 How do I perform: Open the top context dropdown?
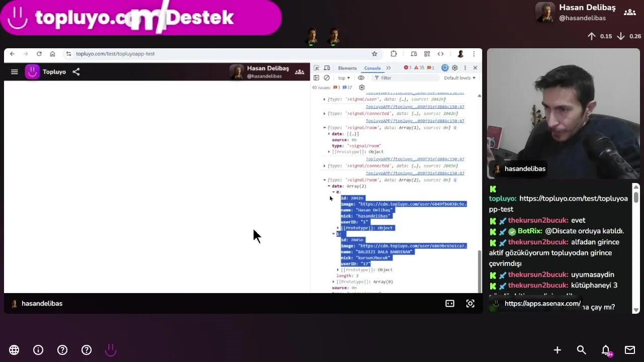(x=344, y=78)
